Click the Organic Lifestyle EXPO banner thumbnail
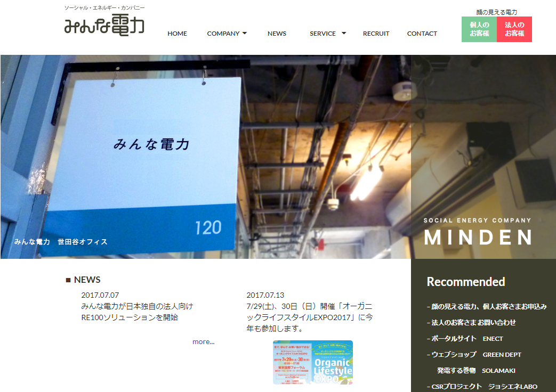This screenshot has width=556, height=392. click(x=312, y=362)
